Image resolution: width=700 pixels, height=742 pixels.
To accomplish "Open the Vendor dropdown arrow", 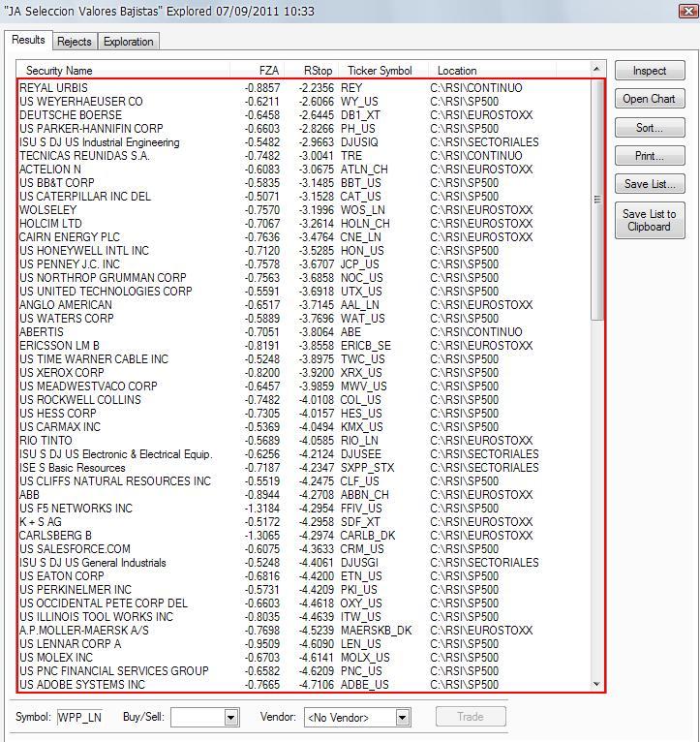I will tap(403, 718).
